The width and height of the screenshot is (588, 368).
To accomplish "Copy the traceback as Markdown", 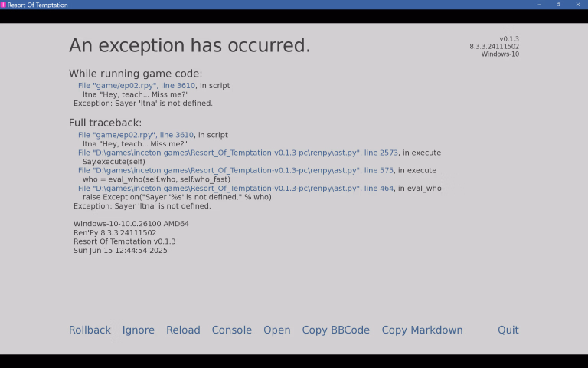I will (422, 330).
